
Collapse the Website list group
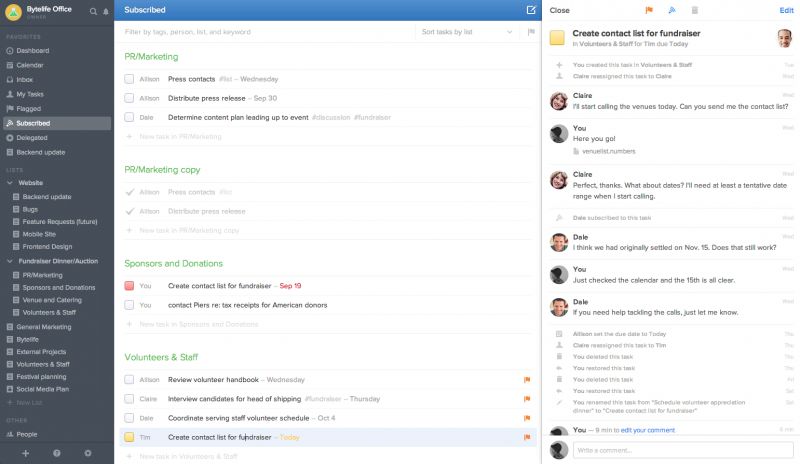10,183
